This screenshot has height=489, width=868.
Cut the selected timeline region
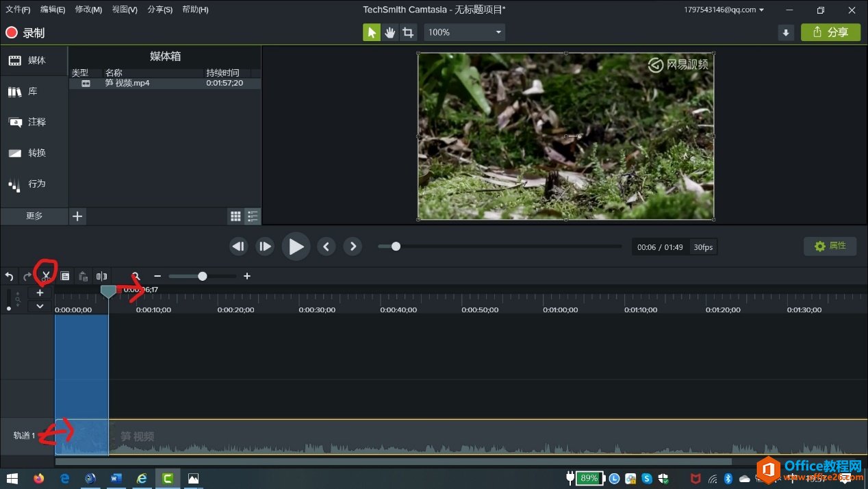pyautogui.click(x=46, y=277)
